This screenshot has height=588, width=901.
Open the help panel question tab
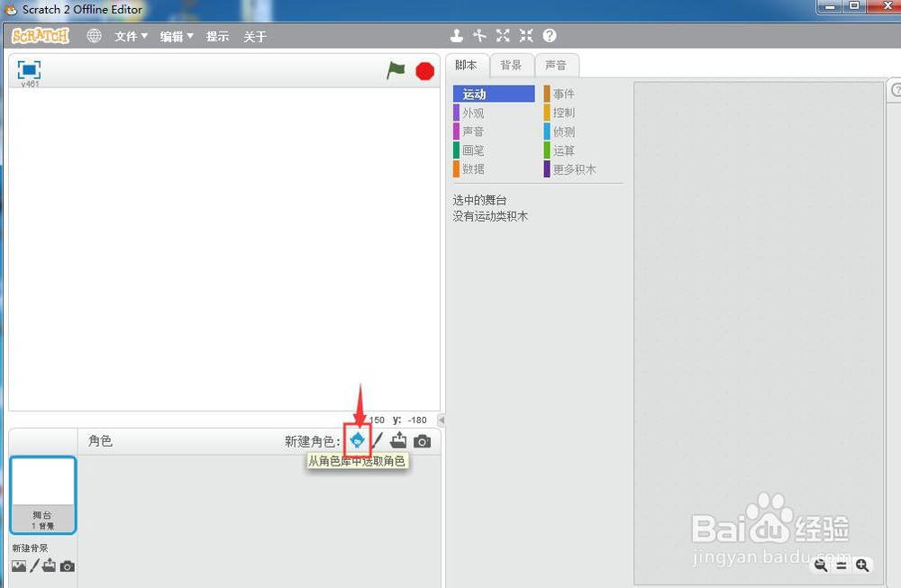pyautogui.click(x=896, y=90)
